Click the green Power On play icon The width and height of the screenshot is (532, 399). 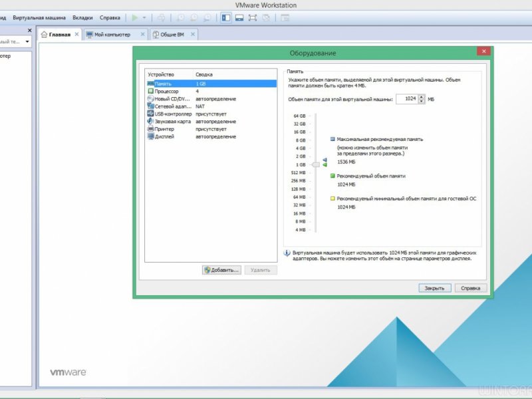click(x=135, y=18)
